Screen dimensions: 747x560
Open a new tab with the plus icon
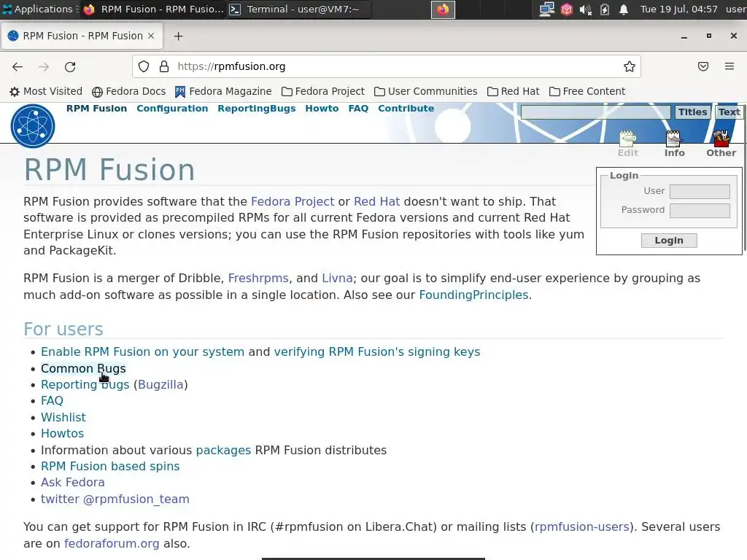point(178,36)
